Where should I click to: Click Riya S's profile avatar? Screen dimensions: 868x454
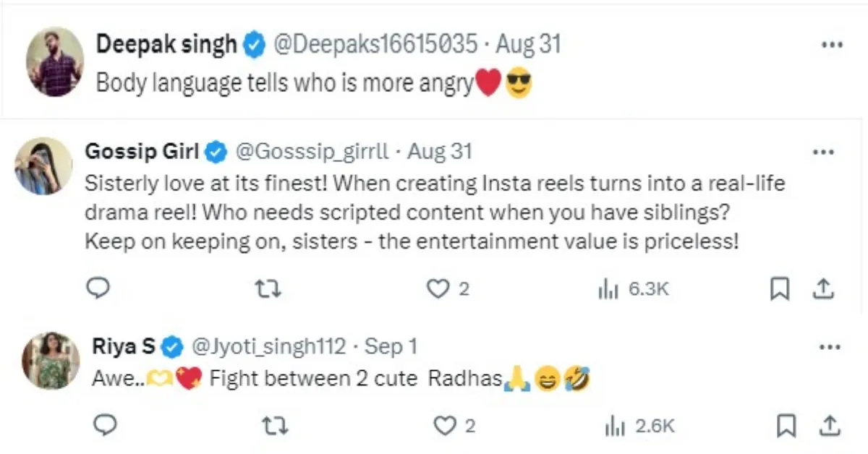[50, 361]
